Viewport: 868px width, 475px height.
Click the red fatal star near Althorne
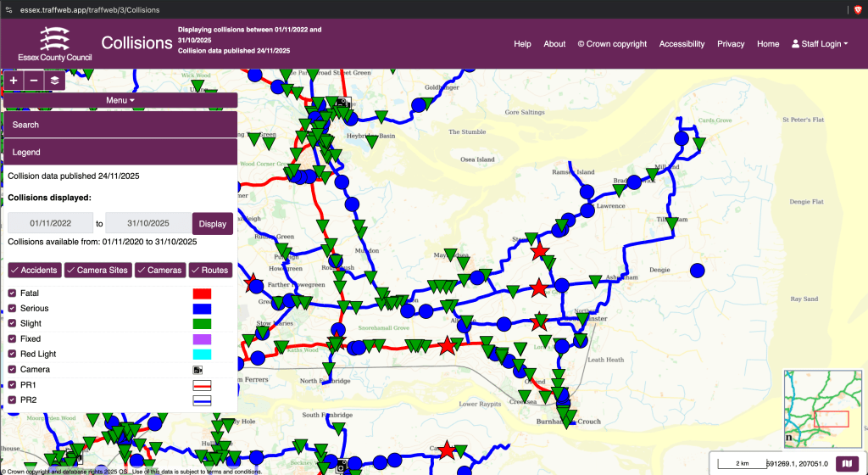tap(448, 345)
